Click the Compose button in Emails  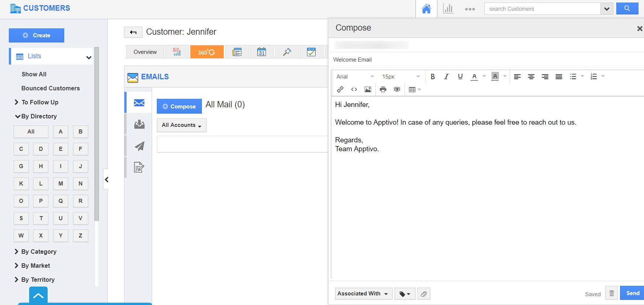(x=179, y=106)
